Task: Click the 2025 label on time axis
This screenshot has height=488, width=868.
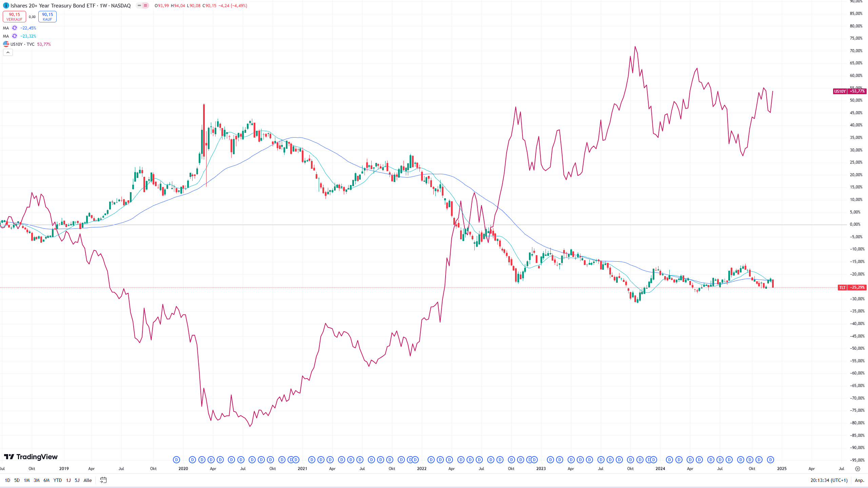Action: coord(782,469)
